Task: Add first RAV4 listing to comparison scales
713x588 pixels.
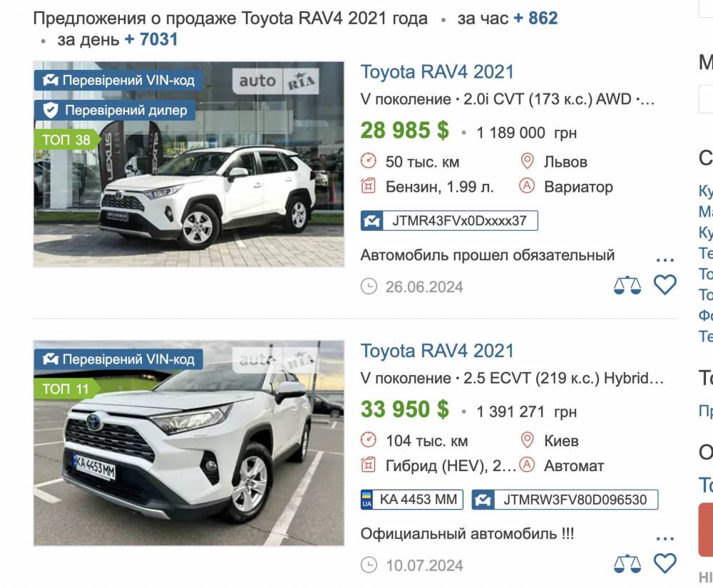Action: [x=627, y=285]
